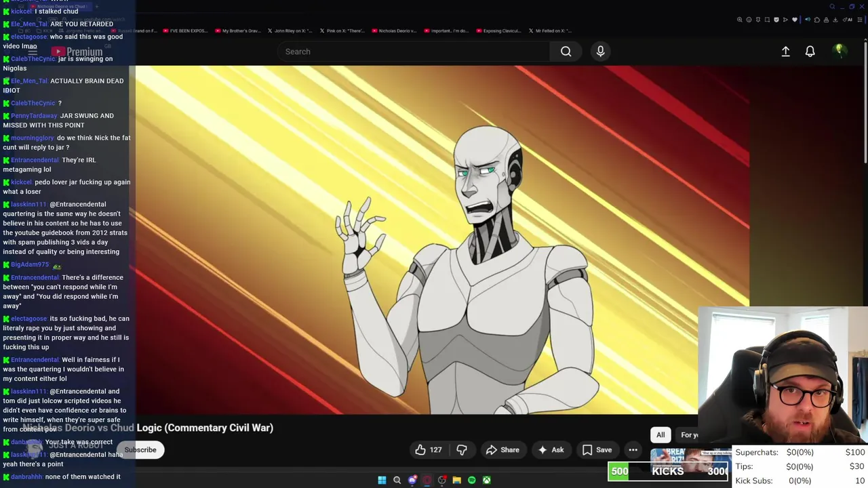Viewport: 868px width, 488px height.
Task: Open the account avatar menu
Action: pyautogui.click(x=839, y=51)
